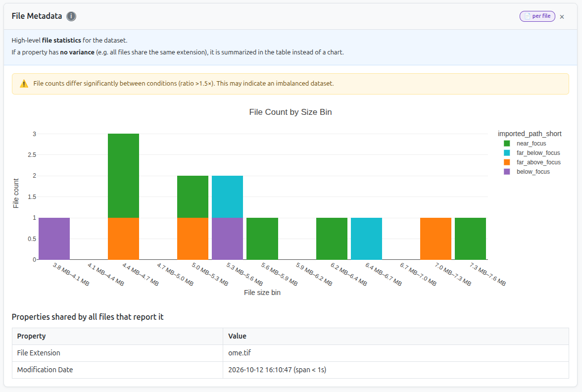Click the 2026-10-12 16:10:47 value cell

[396, 370]
